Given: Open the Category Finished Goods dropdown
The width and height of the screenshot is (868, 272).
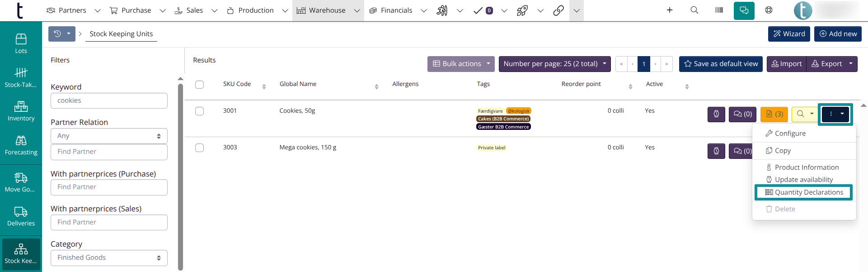Looking at the screenshot, I should (109, 258).
